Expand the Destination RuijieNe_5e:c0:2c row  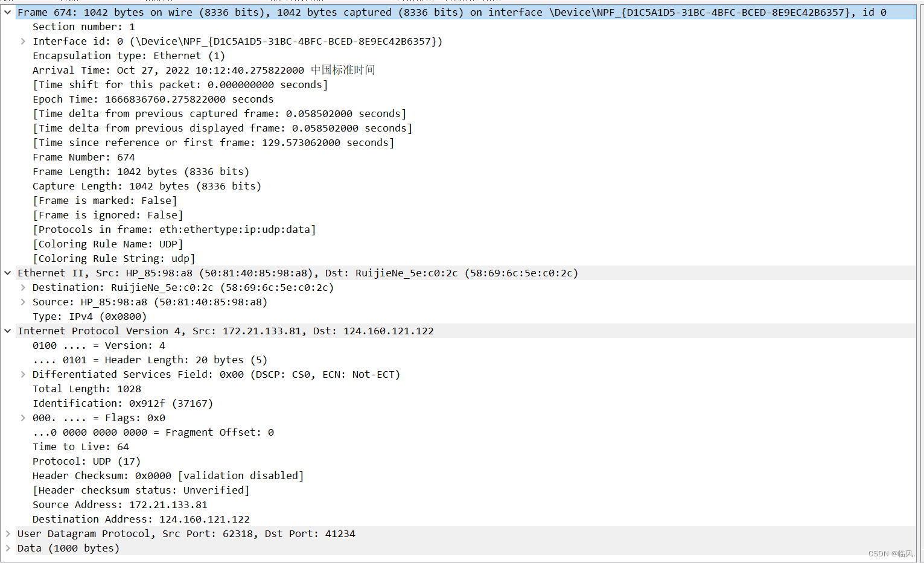coord(23,287)
